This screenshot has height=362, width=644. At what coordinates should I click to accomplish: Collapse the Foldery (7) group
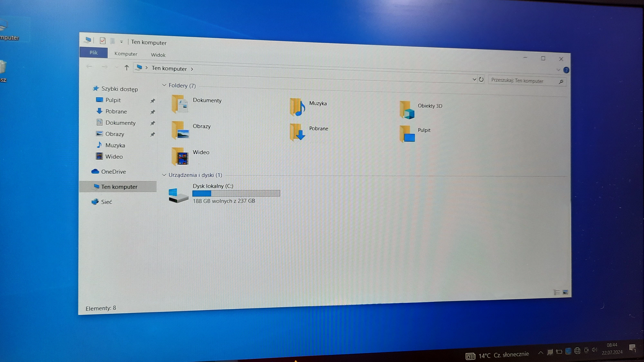164,85
